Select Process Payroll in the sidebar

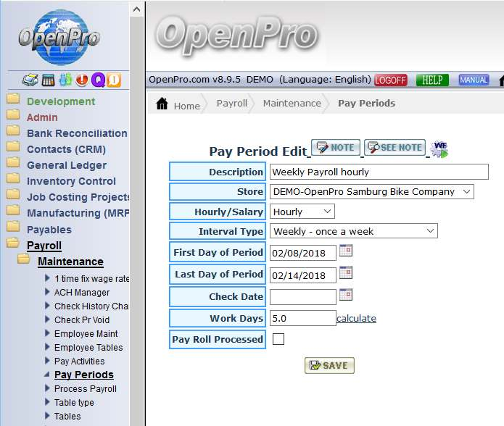pyautogui.click(x=85, y=389)
